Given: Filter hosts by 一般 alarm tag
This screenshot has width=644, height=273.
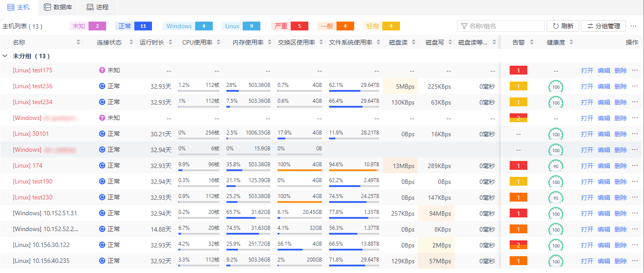Looking at the screenshot, I should pyautogui.click(x=336, y=26).
